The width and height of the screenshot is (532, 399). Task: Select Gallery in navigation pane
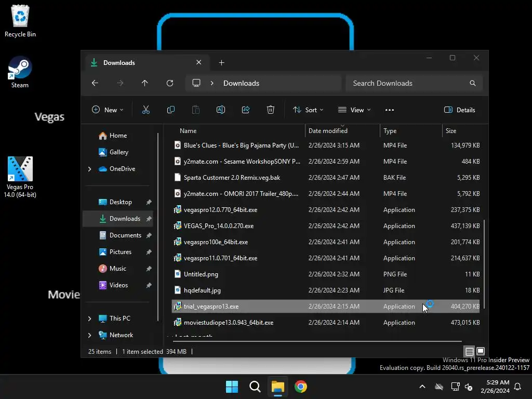117,152
